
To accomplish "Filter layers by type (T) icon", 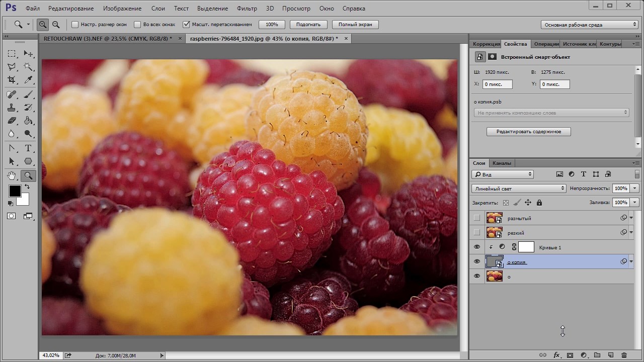I will 584,174.
